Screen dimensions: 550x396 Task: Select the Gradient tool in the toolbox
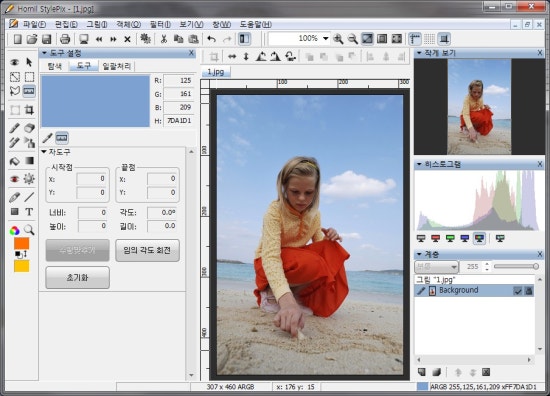pyautogui.click(x=29, y=161)
